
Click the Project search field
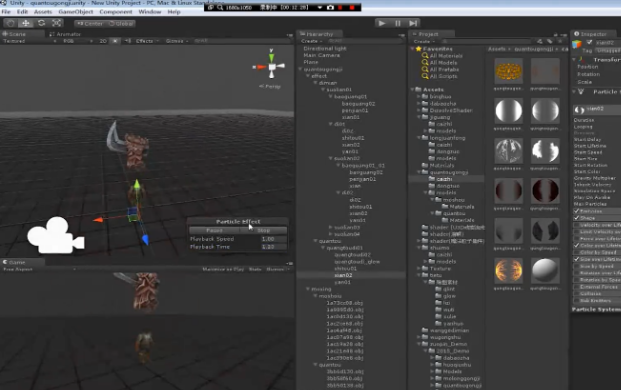486,41
